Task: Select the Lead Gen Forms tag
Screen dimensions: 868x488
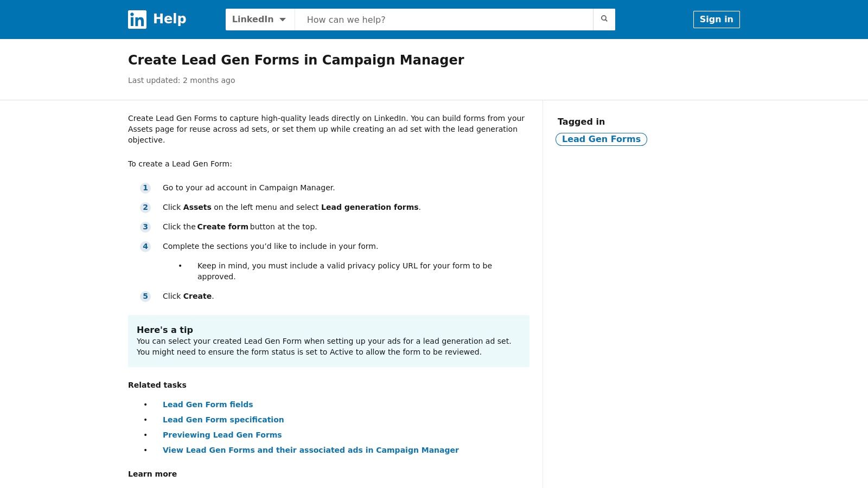Action: pos(601,139)
